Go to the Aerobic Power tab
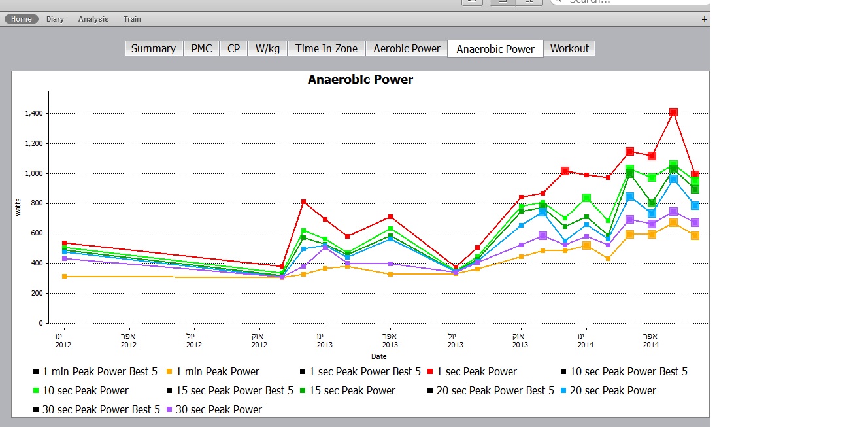 407,48
